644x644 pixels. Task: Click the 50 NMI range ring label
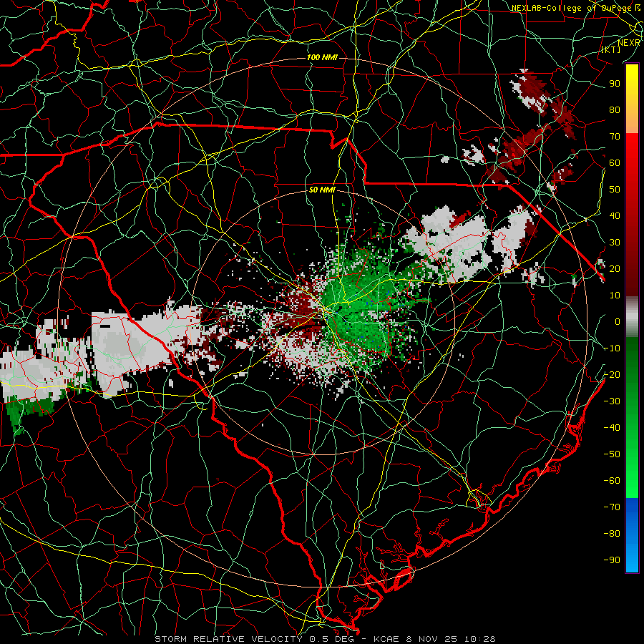[322, 190]
